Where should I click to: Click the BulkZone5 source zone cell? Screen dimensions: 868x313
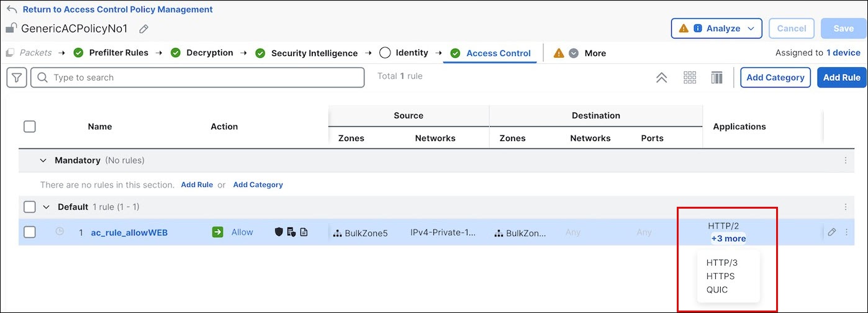tap(366, 234)
